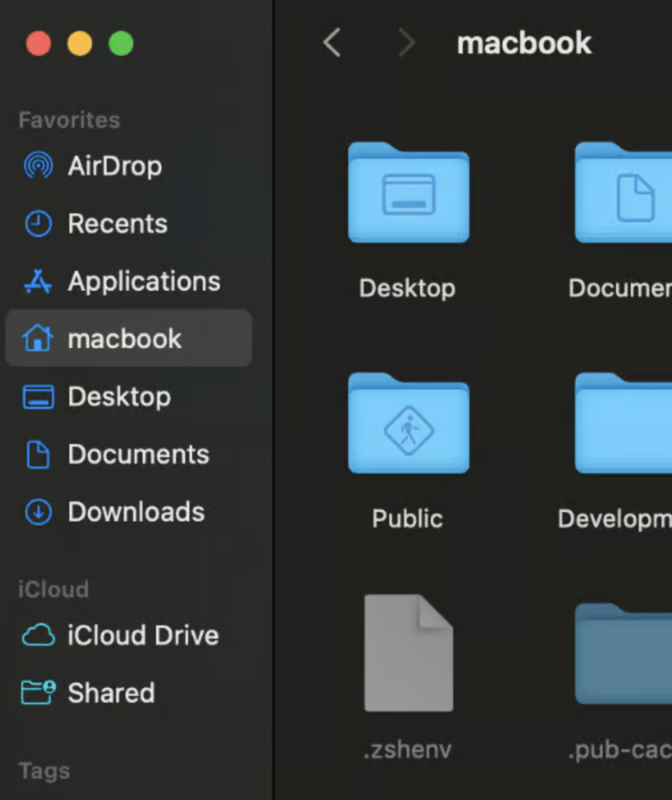Expand the Tags sidebar section header
The width and height of the screenshot is (672, 800).
[44, 771]
